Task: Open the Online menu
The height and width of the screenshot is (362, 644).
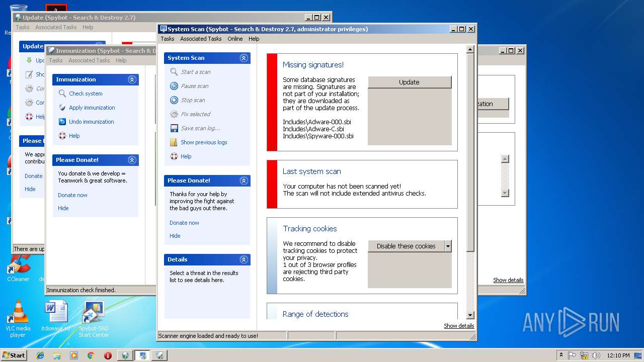Action: (235, 39)
